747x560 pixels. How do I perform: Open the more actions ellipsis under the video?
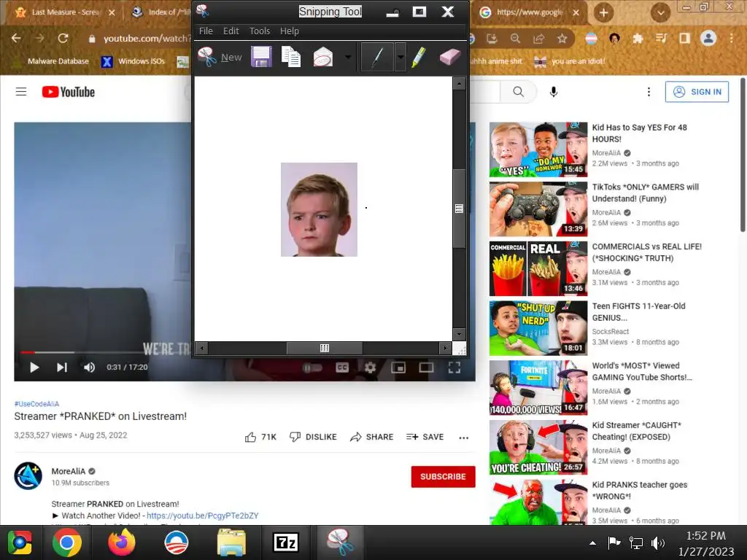tap(463, 437)
